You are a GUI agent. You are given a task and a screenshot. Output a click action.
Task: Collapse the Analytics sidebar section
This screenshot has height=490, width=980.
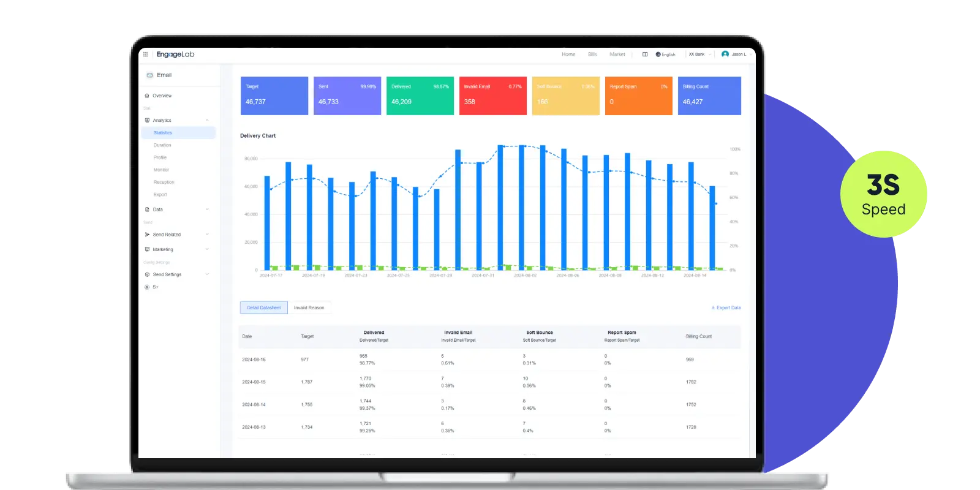(207, 121)
